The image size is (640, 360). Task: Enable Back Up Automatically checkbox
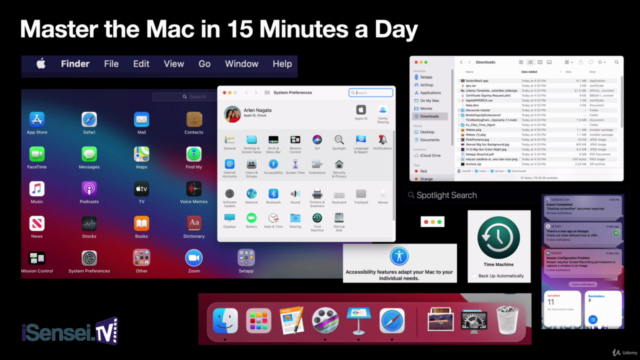point(474,276)
